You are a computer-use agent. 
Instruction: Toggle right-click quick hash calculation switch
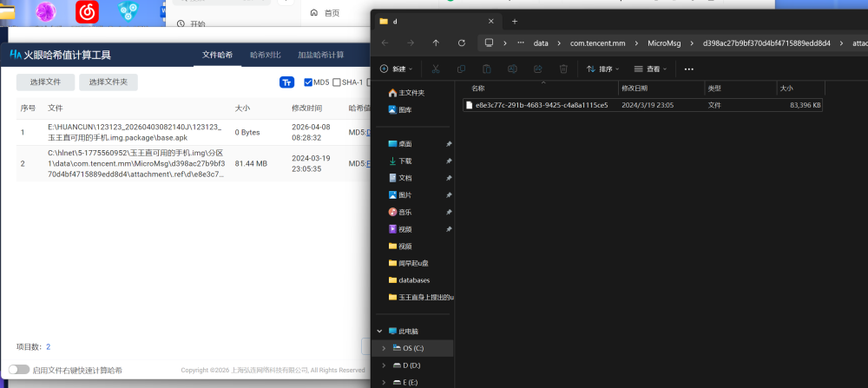pyautogui.click(x=19, y=370)
